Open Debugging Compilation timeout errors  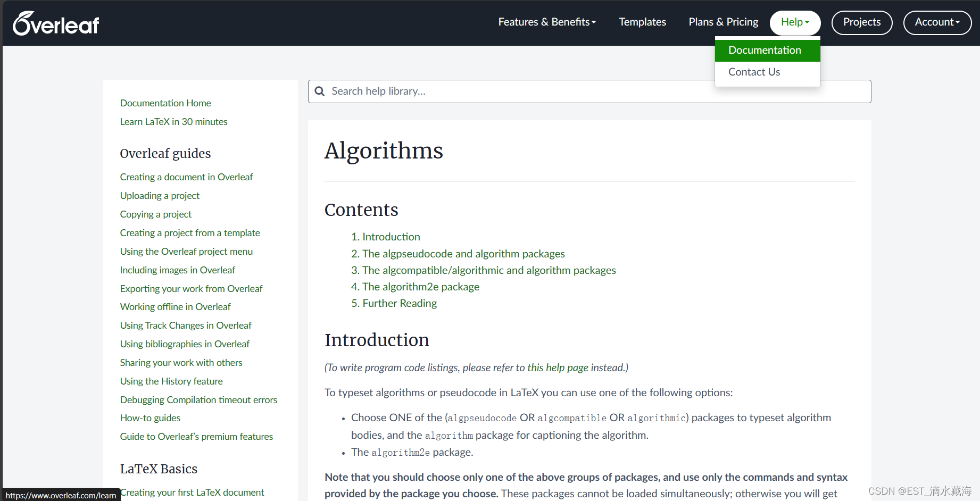click(198, 400)
